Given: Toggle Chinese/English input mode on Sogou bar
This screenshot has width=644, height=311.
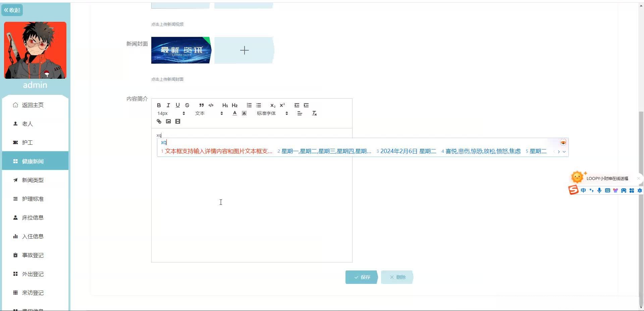Looking at the screenshot, I should click(583, 190).
